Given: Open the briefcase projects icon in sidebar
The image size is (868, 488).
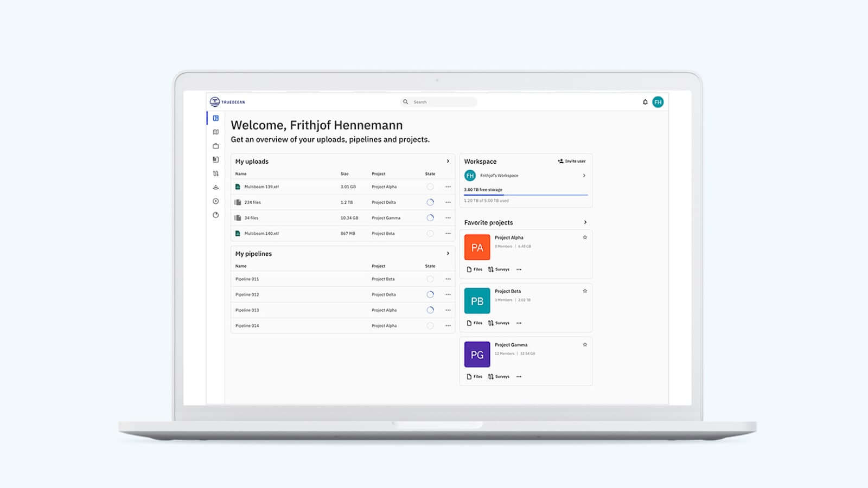Looking at the screenshot, I should 216,146.
